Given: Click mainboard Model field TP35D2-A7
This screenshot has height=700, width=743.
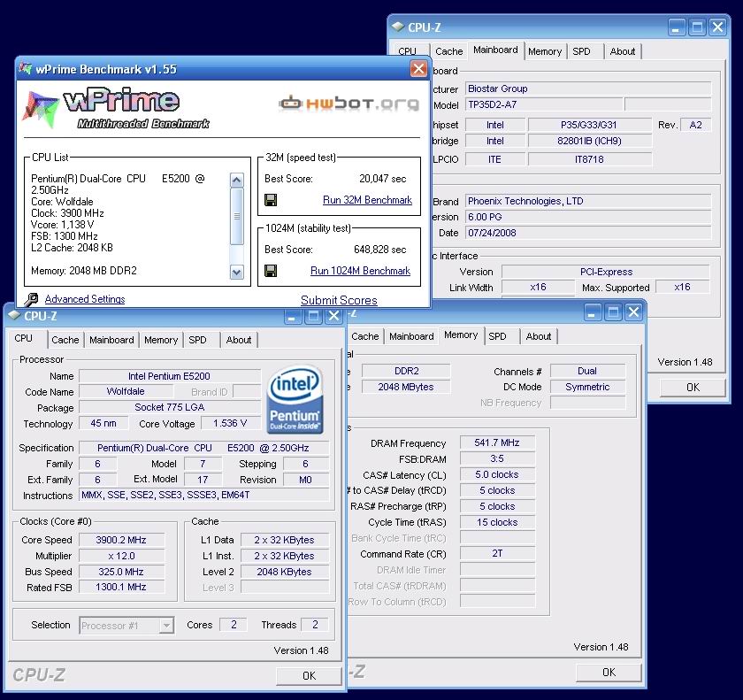Looking at the screenshot, I should (x=544, y=104).
